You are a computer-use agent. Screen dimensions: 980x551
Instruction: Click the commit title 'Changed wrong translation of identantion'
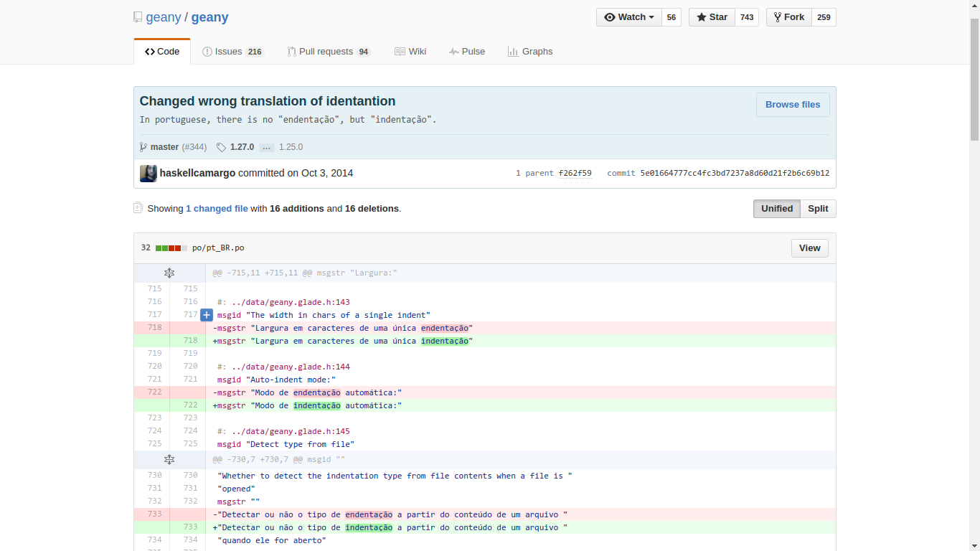pos(268,101)
